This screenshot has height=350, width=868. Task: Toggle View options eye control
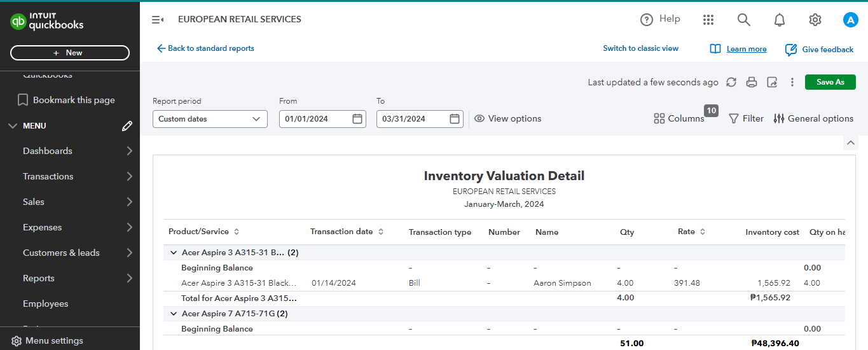508,118
